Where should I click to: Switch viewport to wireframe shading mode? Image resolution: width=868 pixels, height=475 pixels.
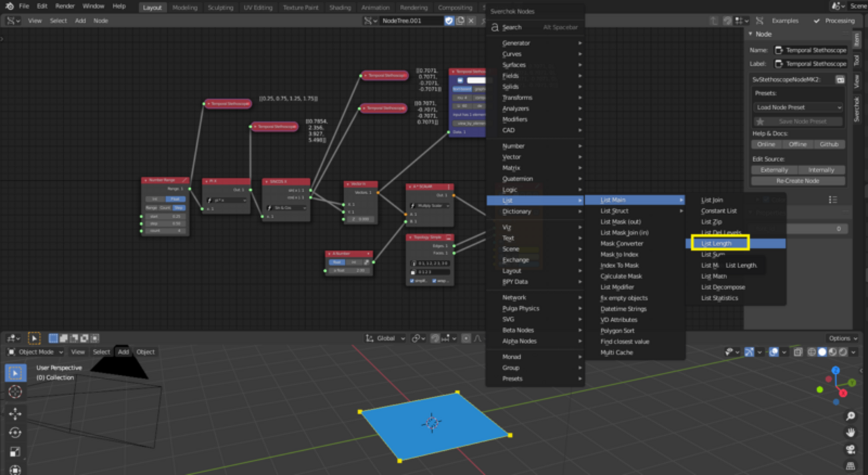click(812, 352)
